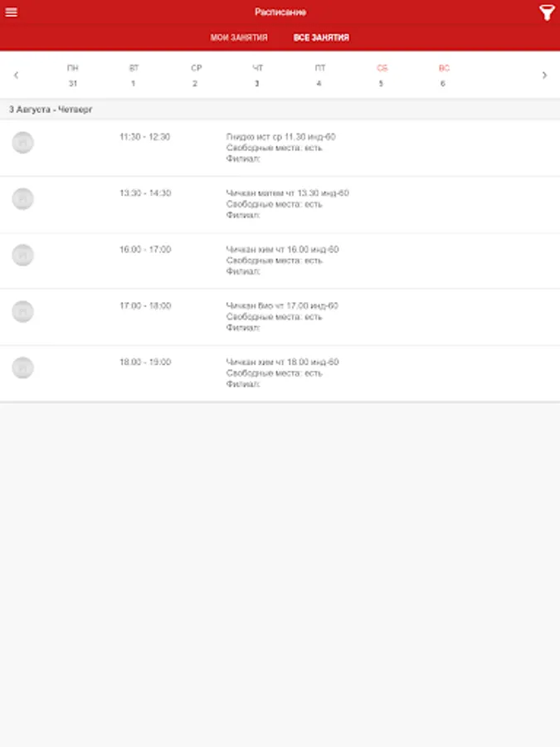The height and width of the screenshot is (747, 560).
Task: Click avatar icon of 13:30 class
Action: (x=23, y=199)
